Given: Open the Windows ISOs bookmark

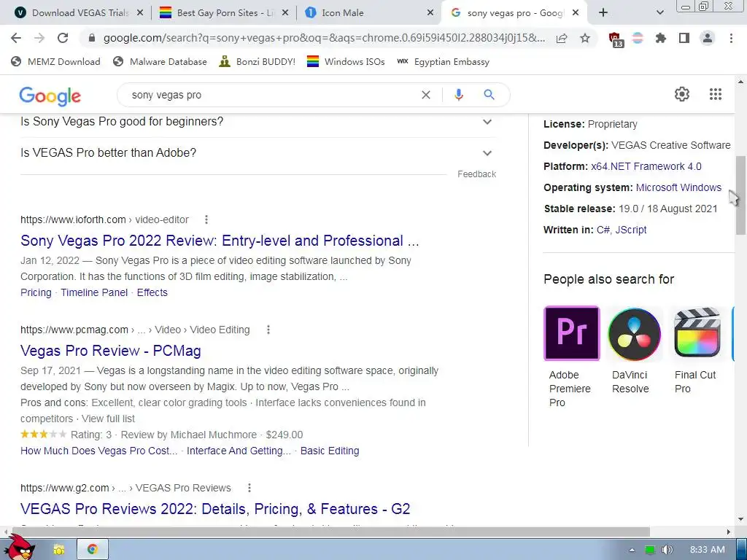Looking at the screenshot, I should click(x=346, y=61).
